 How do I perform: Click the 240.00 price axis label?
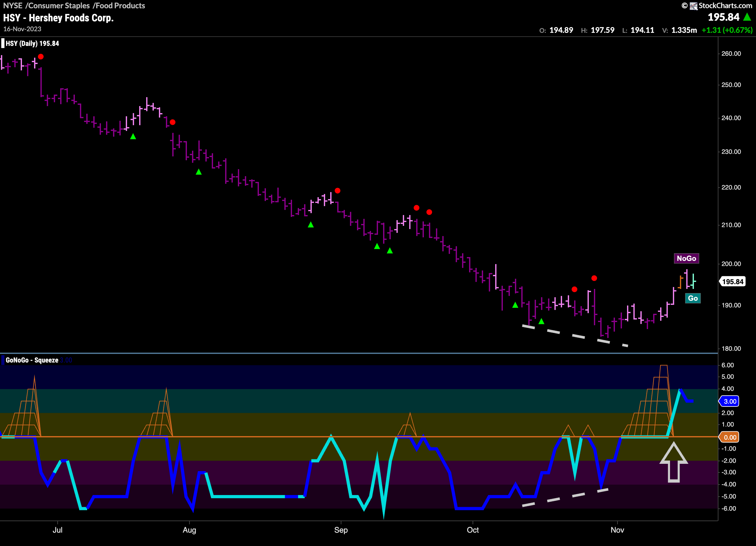pos(731,118)
